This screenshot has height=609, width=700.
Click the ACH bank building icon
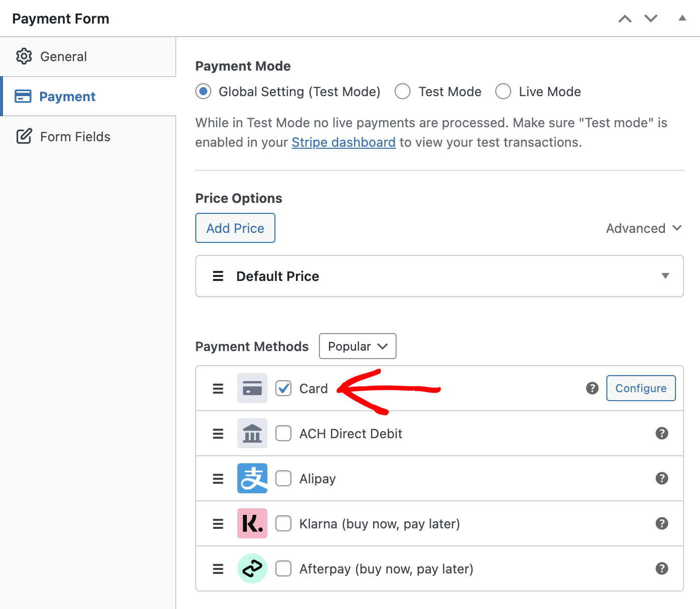click(x=252, y=433)
